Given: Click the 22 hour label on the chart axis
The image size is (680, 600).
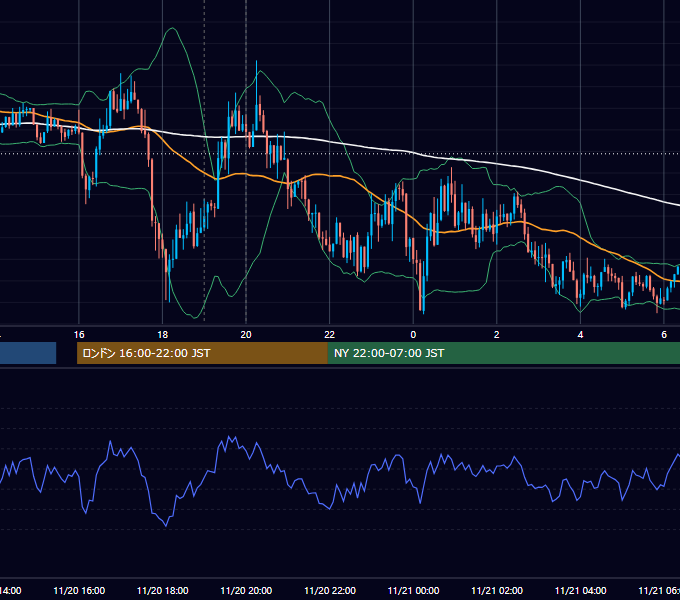Looking at the screenshot, I should click(x=330, y=335).
